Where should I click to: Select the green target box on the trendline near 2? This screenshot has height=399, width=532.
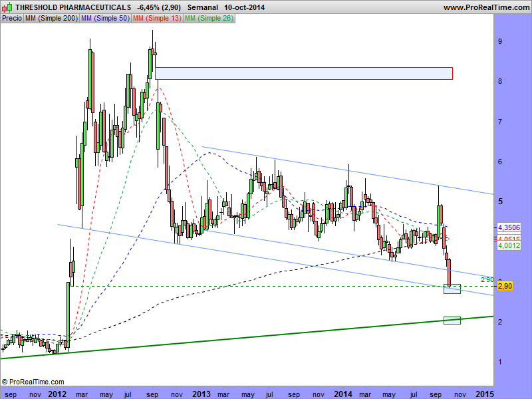tap(452, 320)
